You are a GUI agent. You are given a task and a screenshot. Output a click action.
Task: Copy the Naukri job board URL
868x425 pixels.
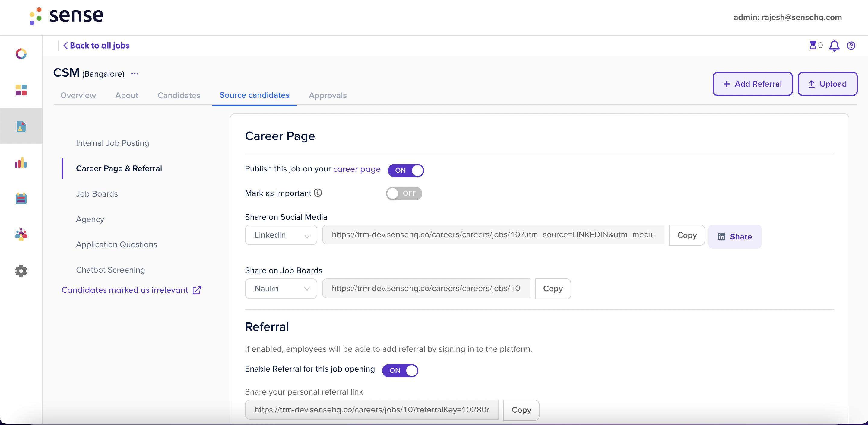click(x=553, y=289)
